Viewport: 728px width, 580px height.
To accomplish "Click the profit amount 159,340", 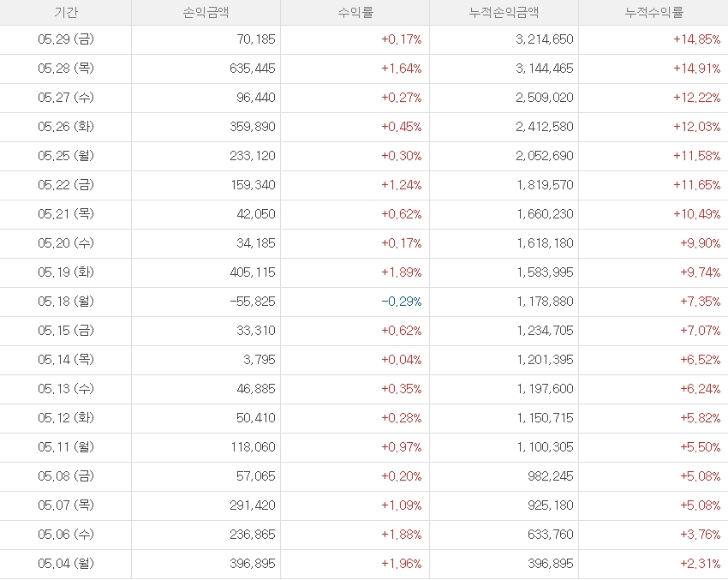I will pos(253,185).
